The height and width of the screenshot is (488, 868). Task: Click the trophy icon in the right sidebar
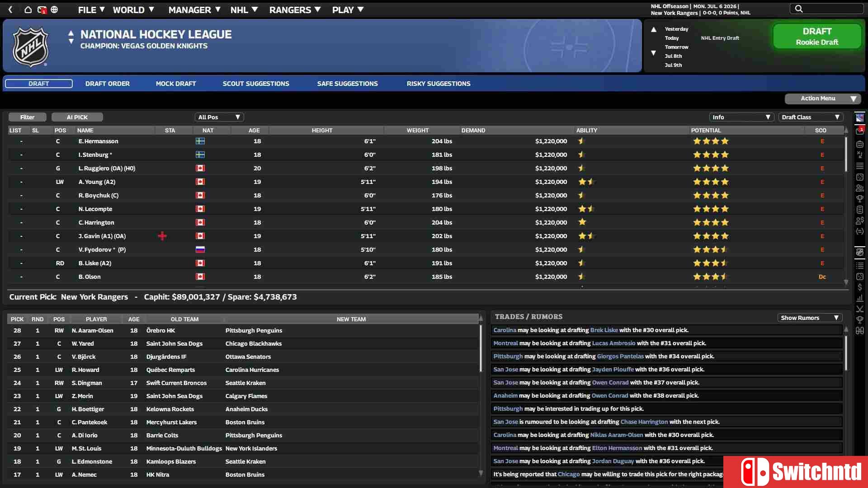860,198
